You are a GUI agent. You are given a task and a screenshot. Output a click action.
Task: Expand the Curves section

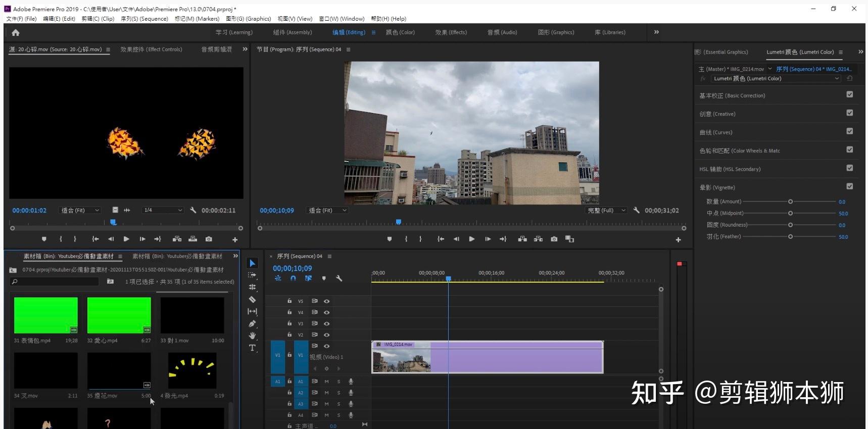715,132
